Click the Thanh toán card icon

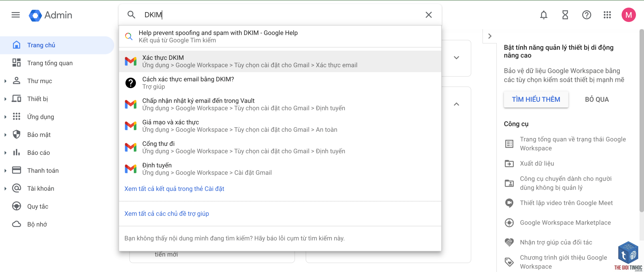pyautogui.click(x=17, y=170)
